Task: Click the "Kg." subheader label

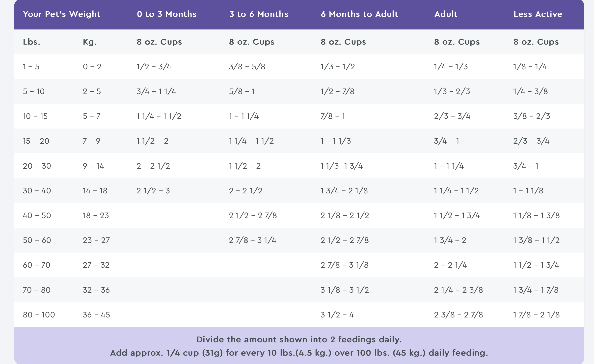Action: 90,42
